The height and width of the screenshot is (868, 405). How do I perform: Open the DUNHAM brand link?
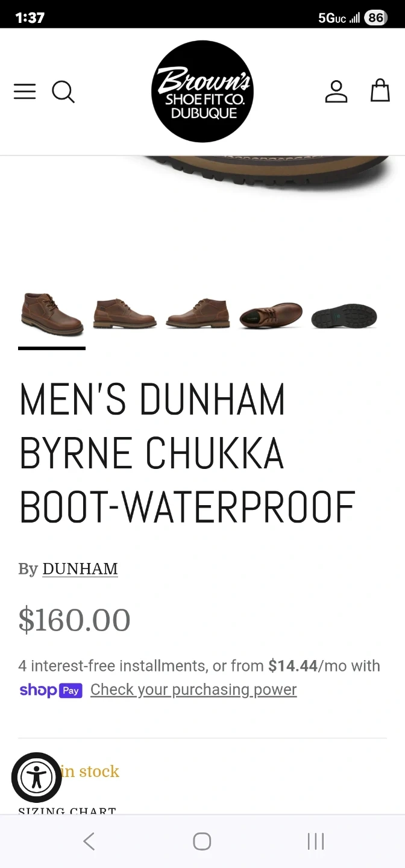(80, 569)
